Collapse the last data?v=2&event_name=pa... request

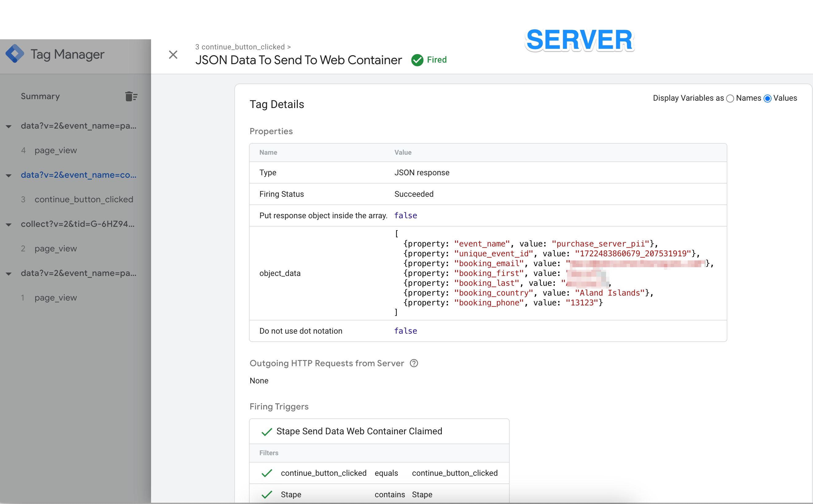coord(9,274)
